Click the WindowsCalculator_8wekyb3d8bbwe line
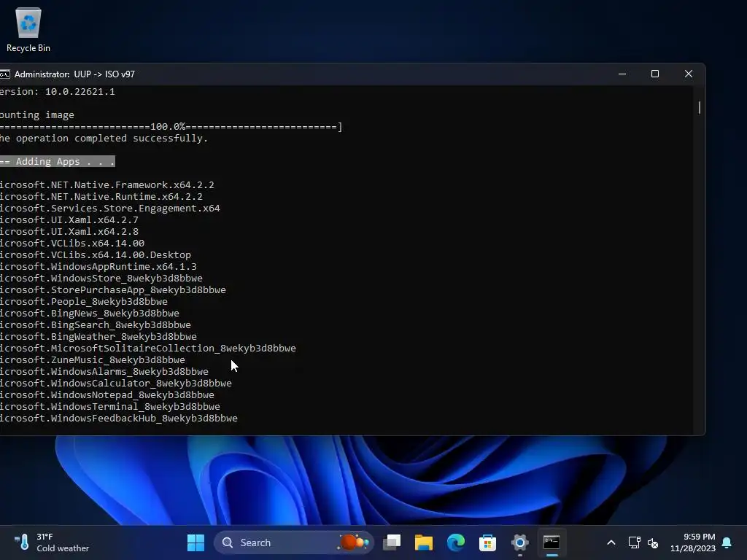Viewport: 747px width, 560px height. click(116, 384)
